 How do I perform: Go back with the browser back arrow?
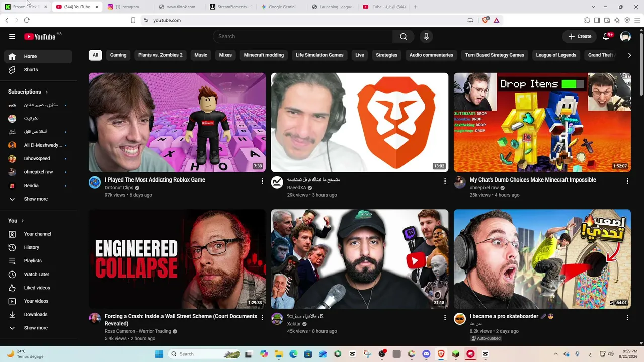pyautogui.click(x=7, y=20)
